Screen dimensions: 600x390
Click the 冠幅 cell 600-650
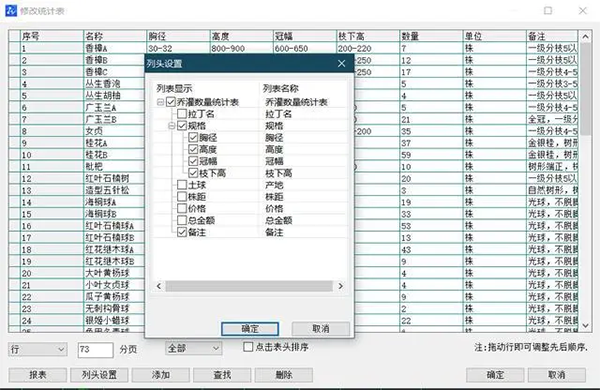click(305, 48)
